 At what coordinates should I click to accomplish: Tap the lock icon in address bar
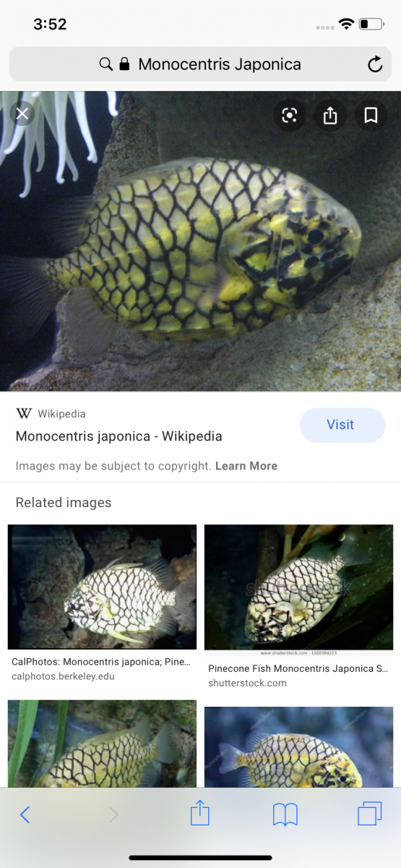[124, 64]
